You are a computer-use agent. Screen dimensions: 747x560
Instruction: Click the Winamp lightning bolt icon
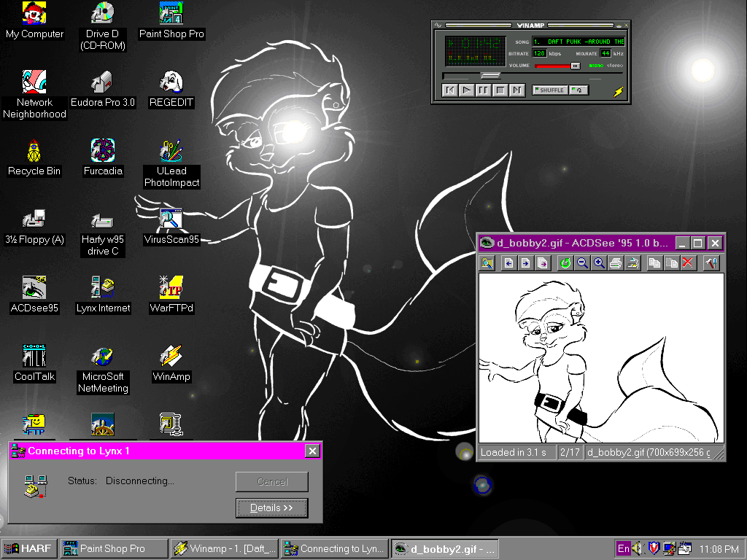(x=619, y=91)
